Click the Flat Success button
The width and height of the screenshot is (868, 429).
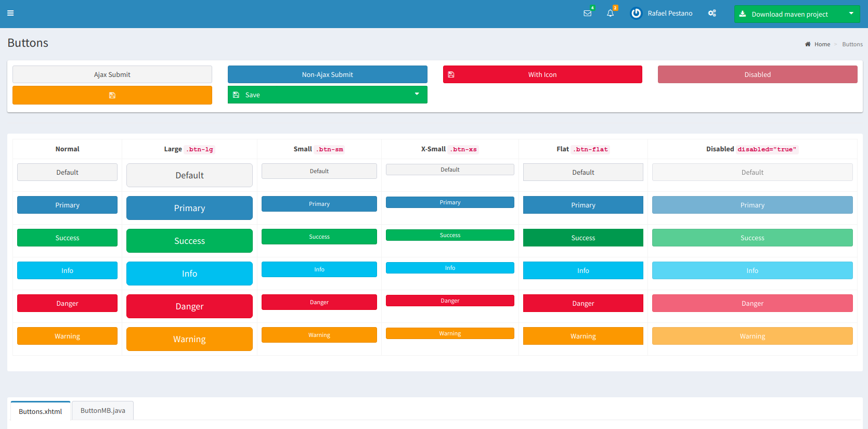coord(584,238)
